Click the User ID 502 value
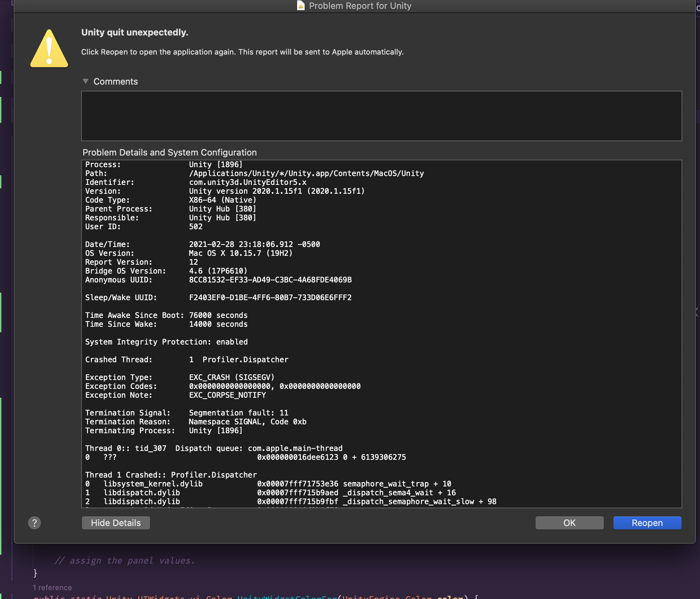The height and width of the screenshot is (599, 700). click(x=196, y=227)
